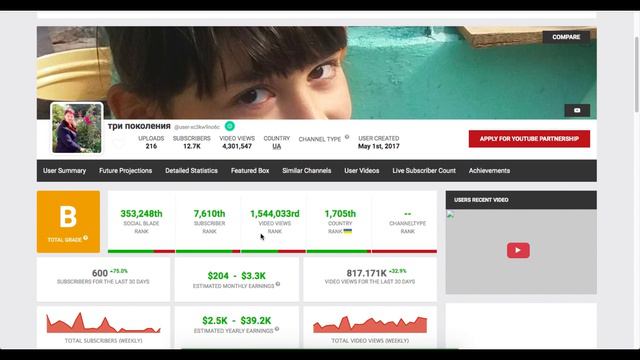Click the total subscribers weekly chart
Viewport: 640px width, 360px height.
[103, 322]
